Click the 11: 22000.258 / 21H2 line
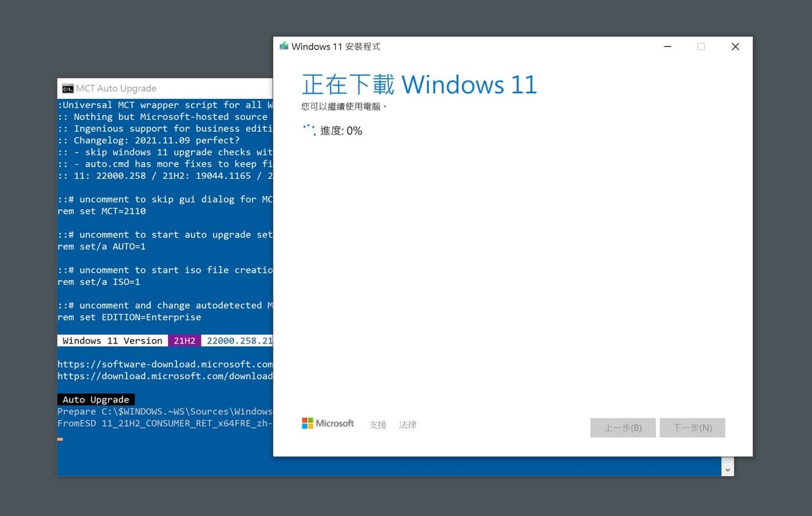This screenshot has height=516, width=812. coord(165,176)
